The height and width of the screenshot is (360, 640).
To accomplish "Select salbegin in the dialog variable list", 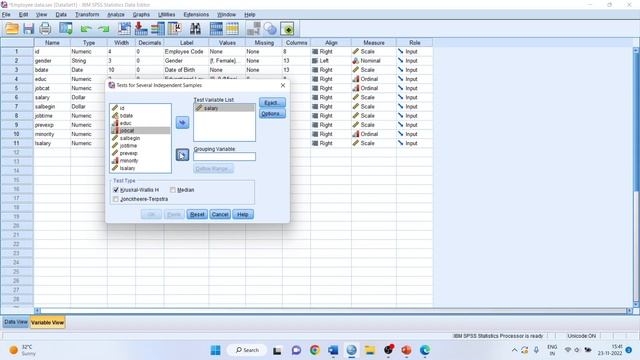I will 140,138.
